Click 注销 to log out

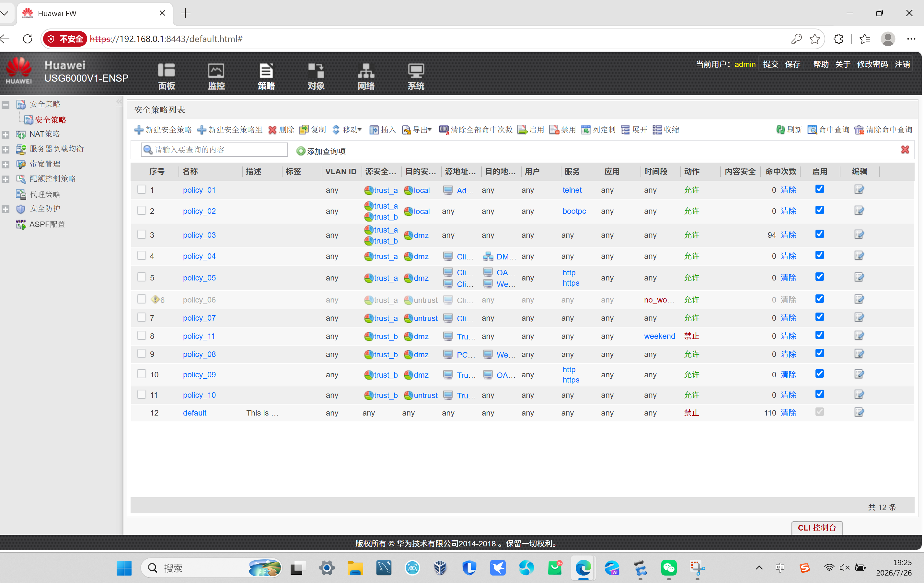(902, 64)
